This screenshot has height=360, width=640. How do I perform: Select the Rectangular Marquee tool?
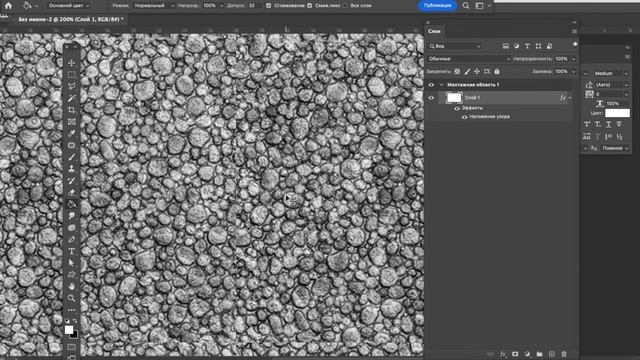71,75
